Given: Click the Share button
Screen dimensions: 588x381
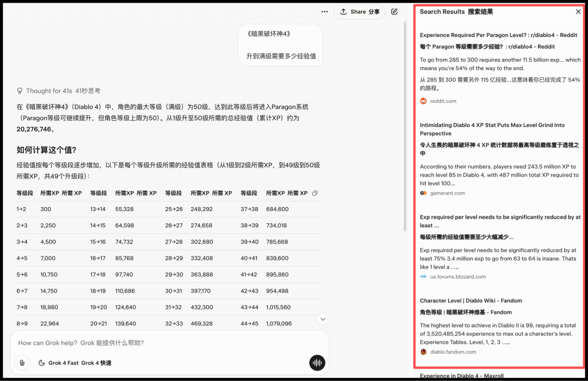Looking at the screenshot, I should point(359,11).
